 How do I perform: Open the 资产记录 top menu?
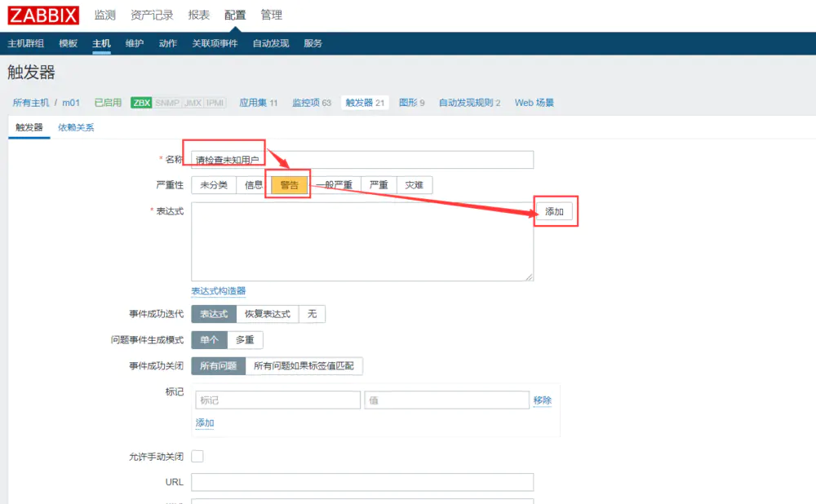click(152, 15)
